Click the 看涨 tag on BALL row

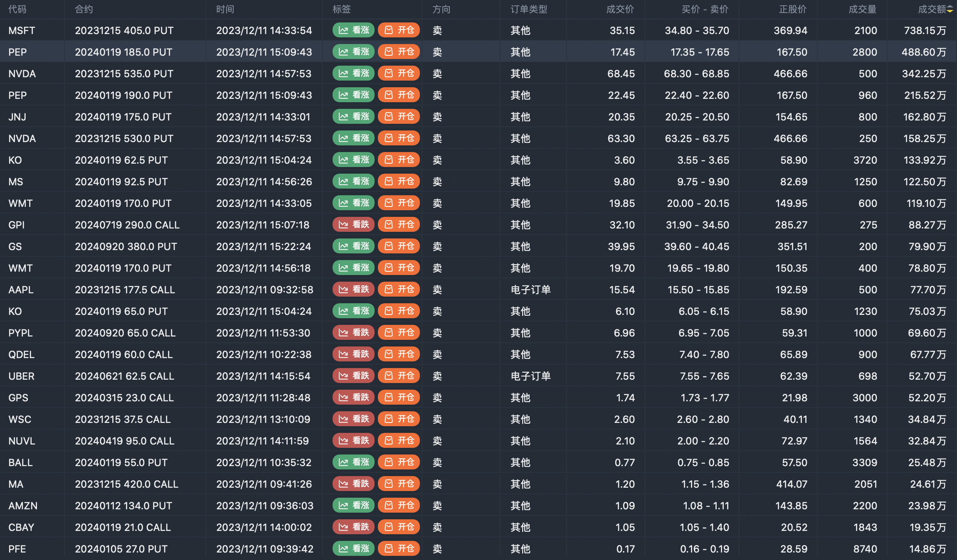coord(354,462)
